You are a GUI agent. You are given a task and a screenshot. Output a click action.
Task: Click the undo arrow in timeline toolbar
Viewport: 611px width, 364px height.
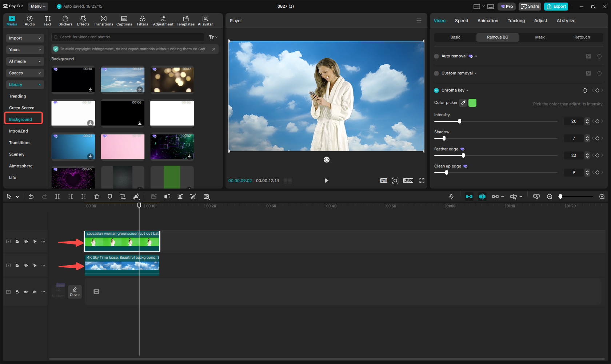click(31, 197)
